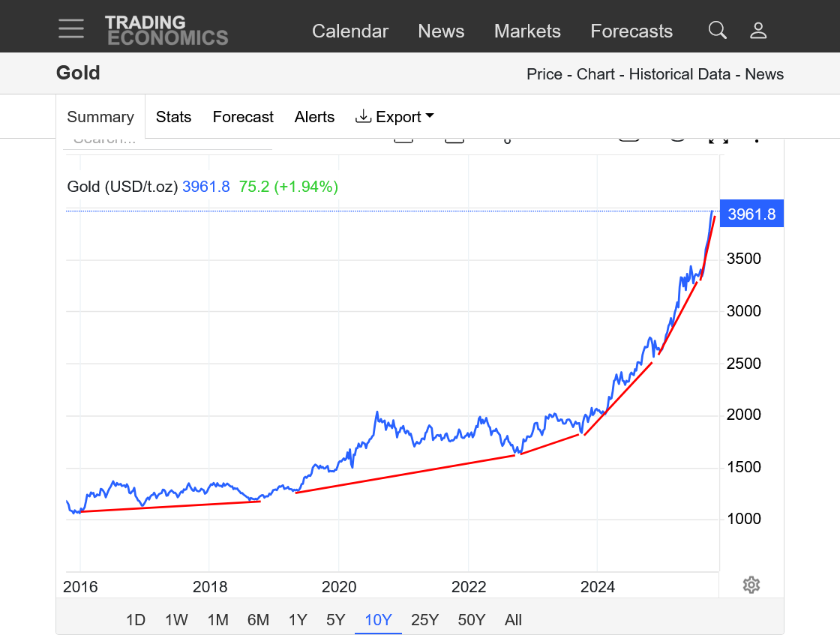The width and height of the screenshot is (840, 644).
Task: Open the user account profile icon
Action: pyautogui.click(x=758, y=30)
